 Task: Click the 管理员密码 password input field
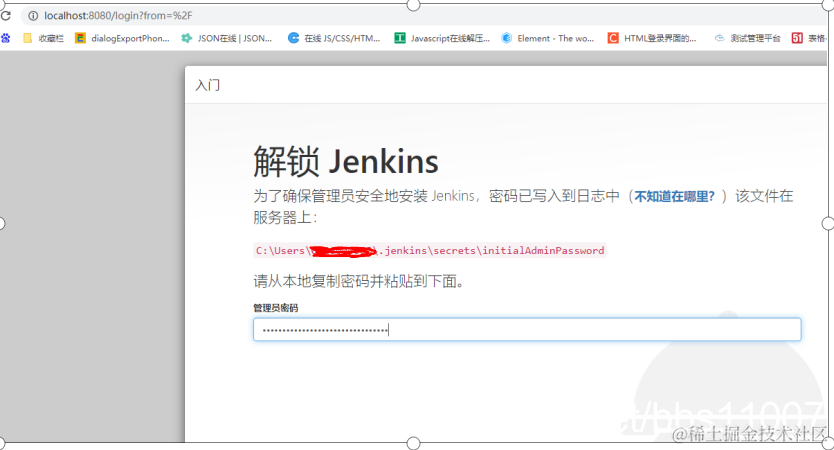pos(527,330)
